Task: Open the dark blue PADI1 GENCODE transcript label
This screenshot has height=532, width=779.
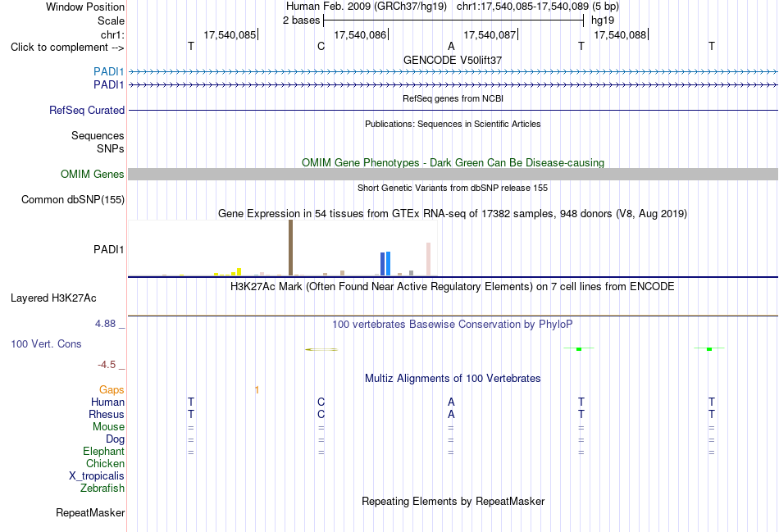Action: point(108,85)
